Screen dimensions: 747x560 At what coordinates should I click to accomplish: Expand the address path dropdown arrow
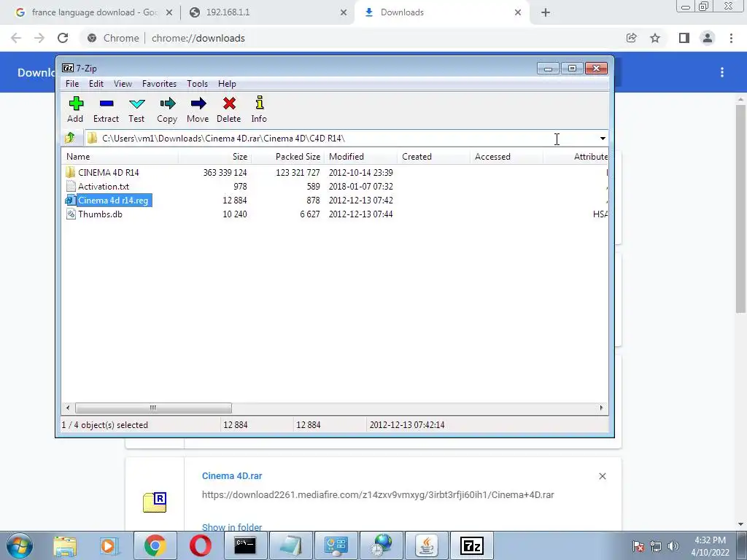[603, 139]
